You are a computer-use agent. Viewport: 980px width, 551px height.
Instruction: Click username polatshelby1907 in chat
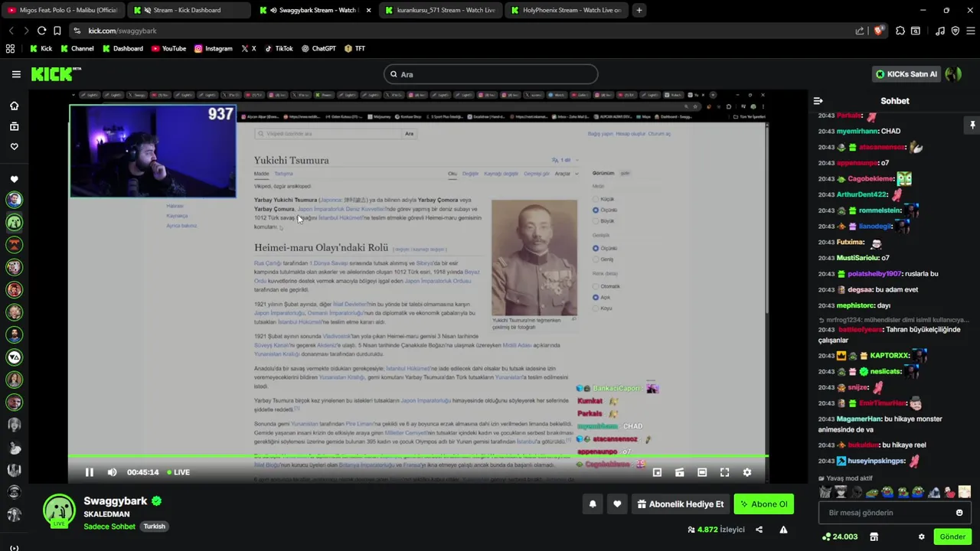(875, 274)
